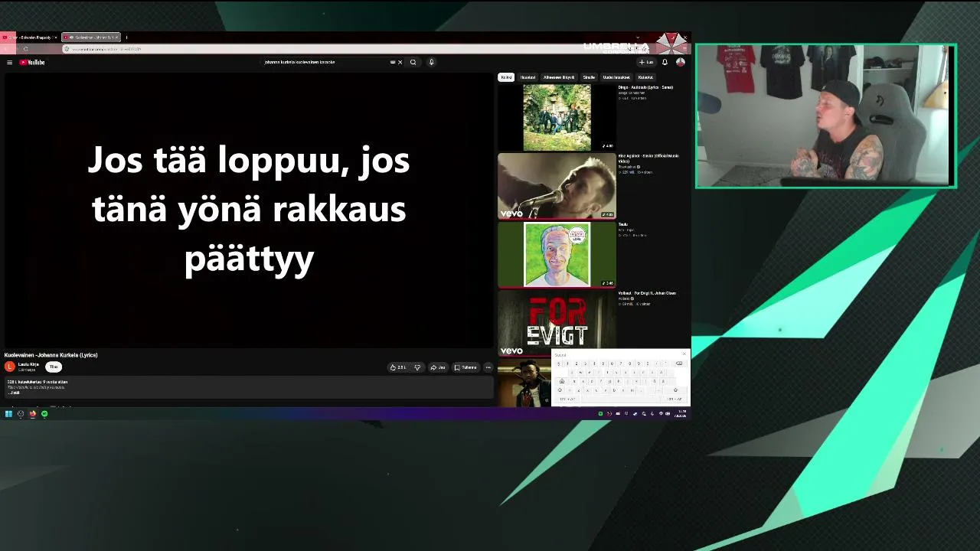The height and width of the screenshot is (551, 980).
Task: Open Spotify from the taskbar
Action: (x=44, y=414)
